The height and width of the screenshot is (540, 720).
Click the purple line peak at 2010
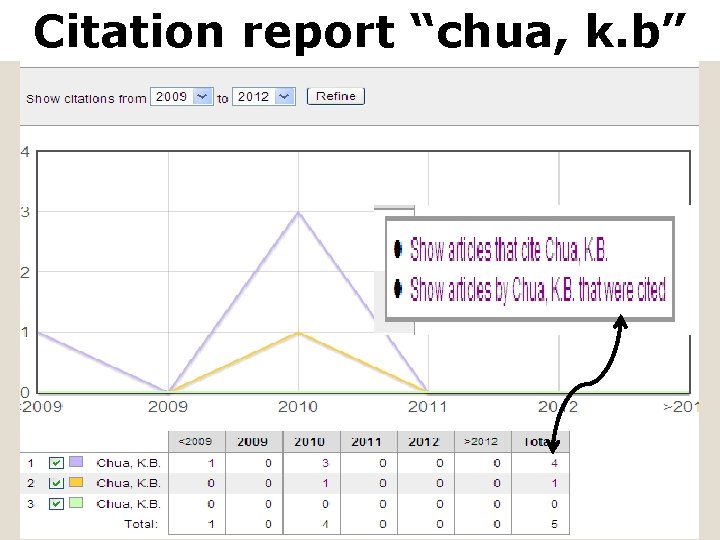[298, 212]
